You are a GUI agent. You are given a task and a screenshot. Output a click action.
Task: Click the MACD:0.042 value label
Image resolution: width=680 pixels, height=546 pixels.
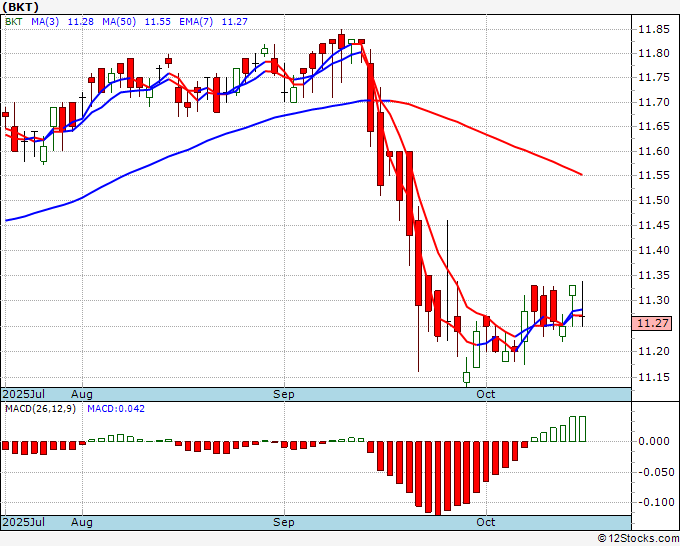116,409
